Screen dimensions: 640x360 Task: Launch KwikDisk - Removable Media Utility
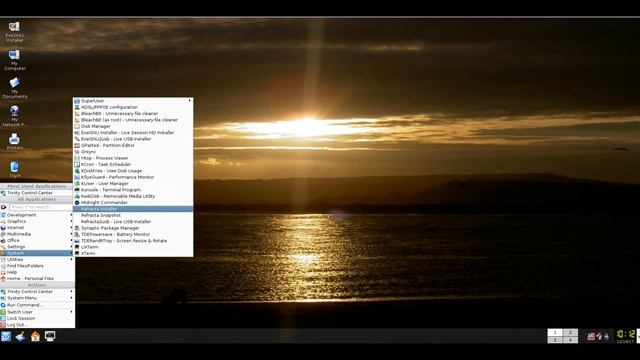click(133, 196)
